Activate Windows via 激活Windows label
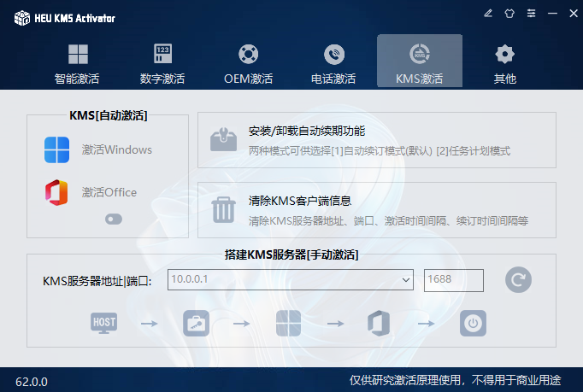This screenshot has height=392, width=583. coord(117,149)
